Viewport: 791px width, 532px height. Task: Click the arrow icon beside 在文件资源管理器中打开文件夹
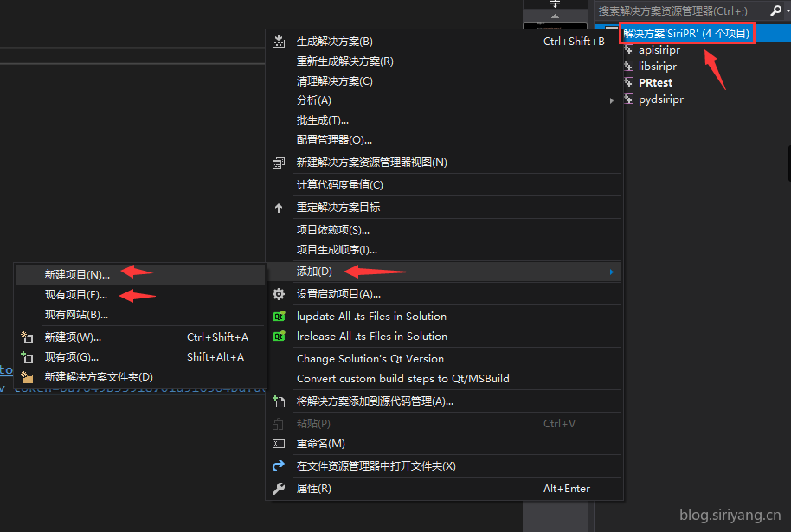[279, 466]
